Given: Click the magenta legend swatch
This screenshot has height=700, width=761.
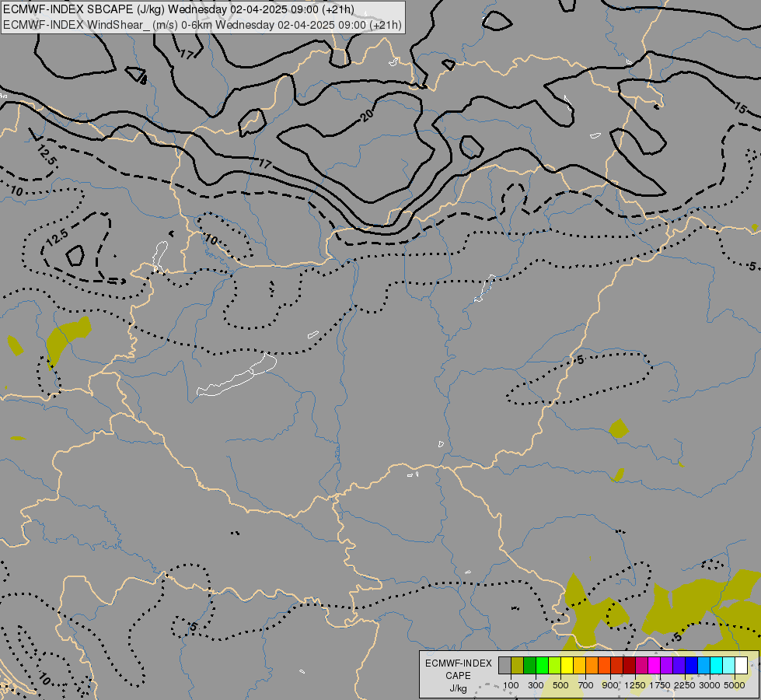Looking at the screenshot, I should pos(655,666).
